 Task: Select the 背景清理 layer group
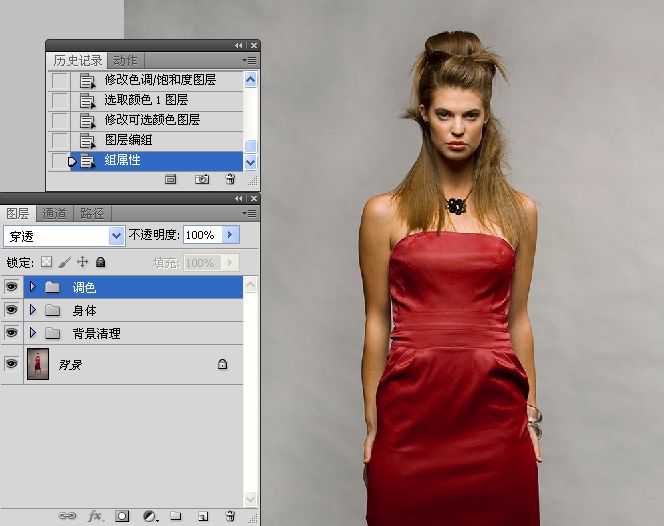tap(133, 333)
